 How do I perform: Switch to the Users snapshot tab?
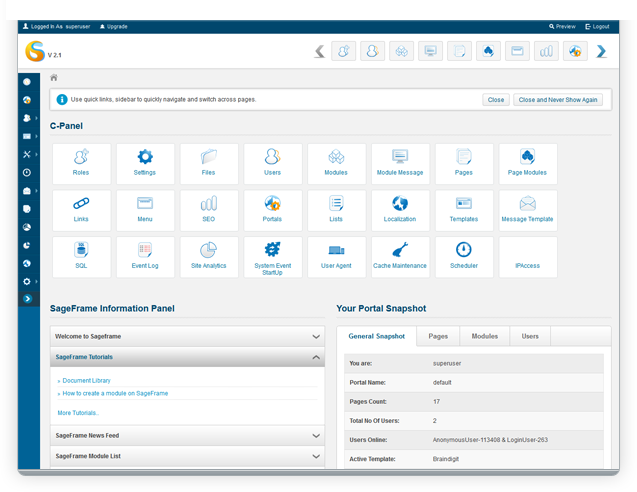(530, 336)
